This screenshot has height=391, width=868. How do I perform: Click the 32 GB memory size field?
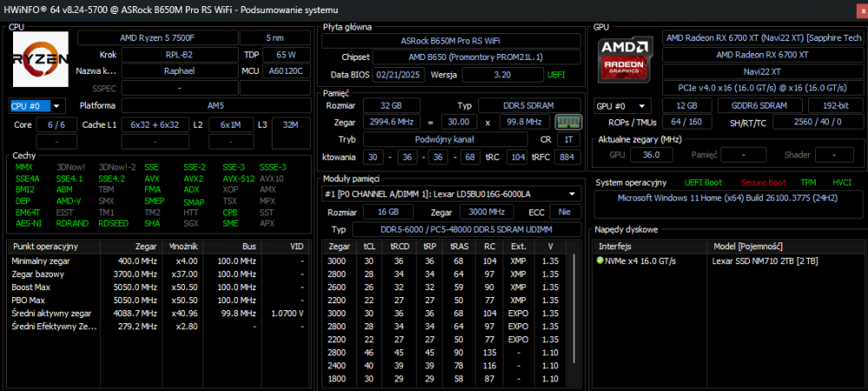[391, 105]
